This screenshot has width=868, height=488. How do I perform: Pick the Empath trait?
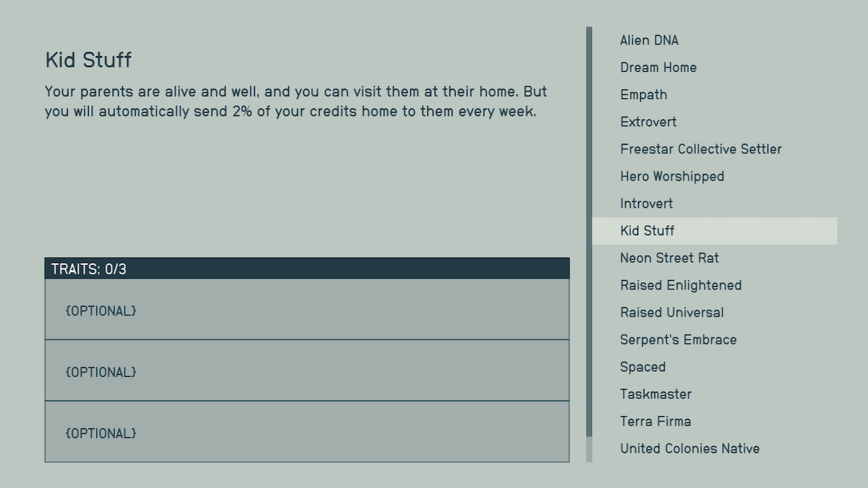pos(644,95)
